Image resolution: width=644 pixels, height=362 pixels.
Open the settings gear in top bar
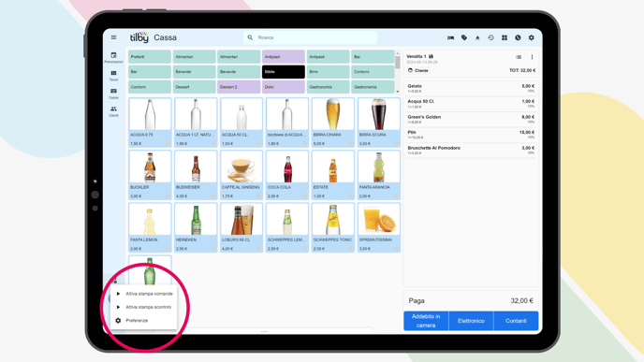pos(531,37)
